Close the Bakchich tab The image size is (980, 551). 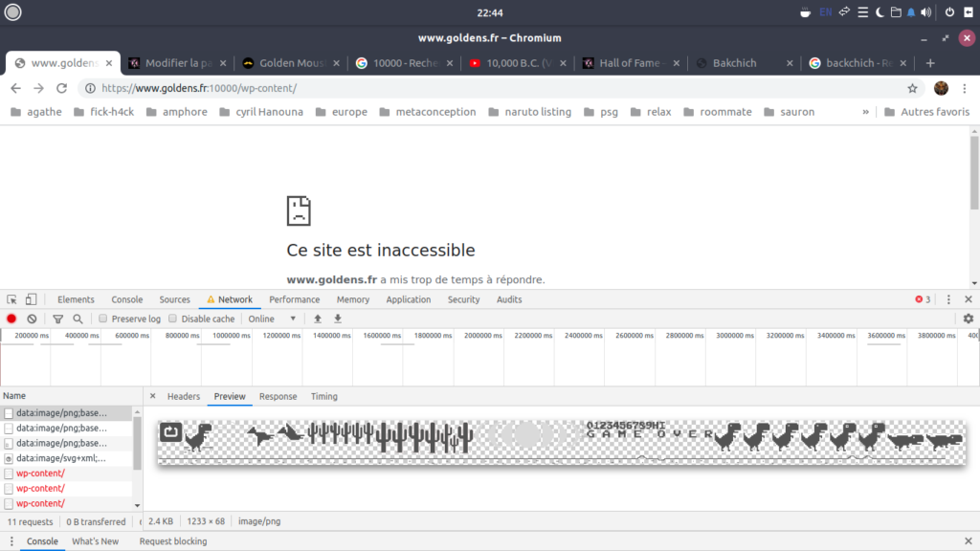[790, 63]
